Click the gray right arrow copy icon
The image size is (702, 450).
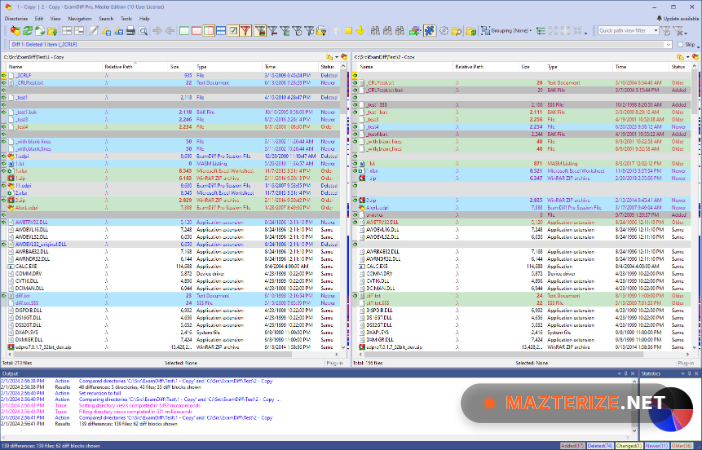[157, 30]
